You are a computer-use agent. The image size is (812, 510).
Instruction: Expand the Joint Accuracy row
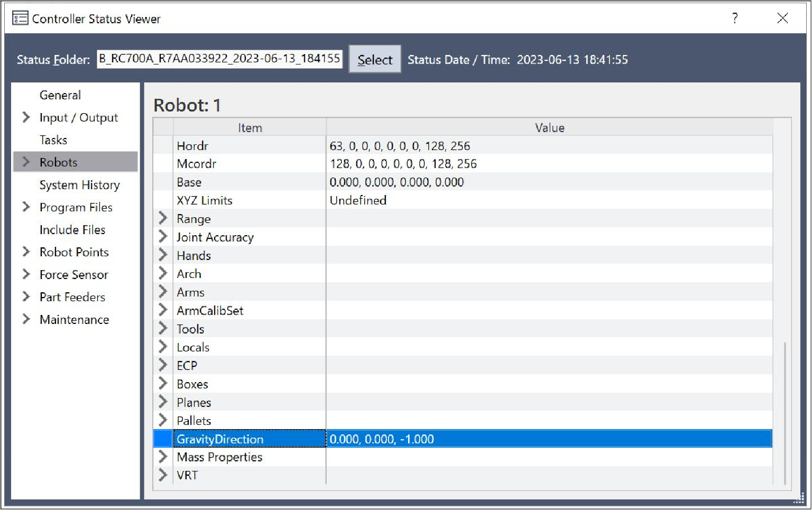(163, 237)
